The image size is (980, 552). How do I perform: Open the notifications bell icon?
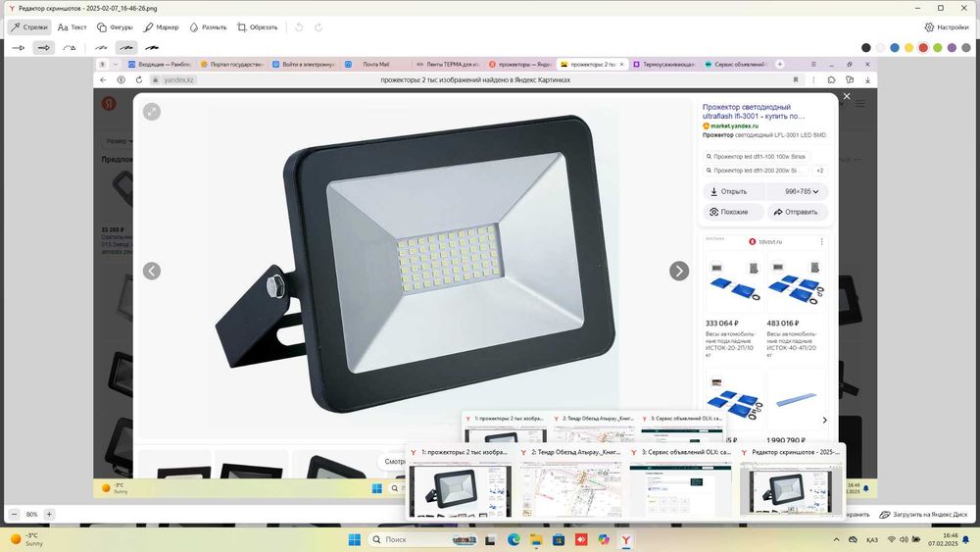point(966,539)
